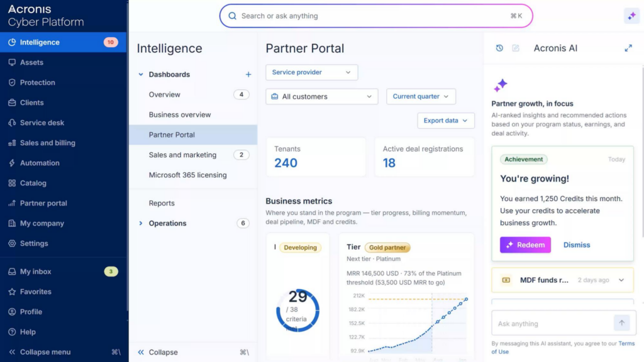The image size is (644, 362).
Task: Click the Redeem button
Action: [525, 244]
